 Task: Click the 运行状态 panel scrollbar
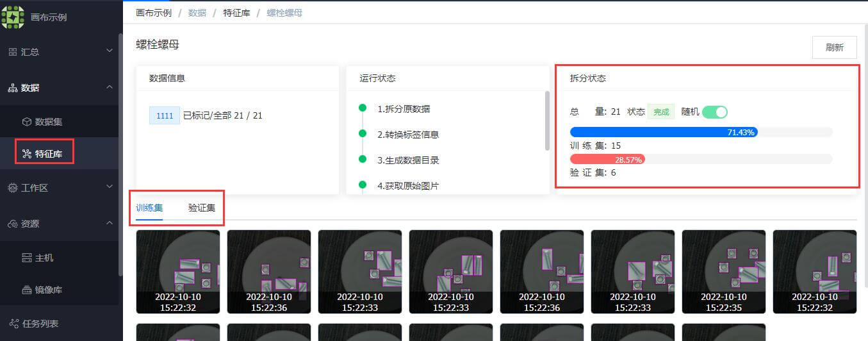tap(547, 121)
